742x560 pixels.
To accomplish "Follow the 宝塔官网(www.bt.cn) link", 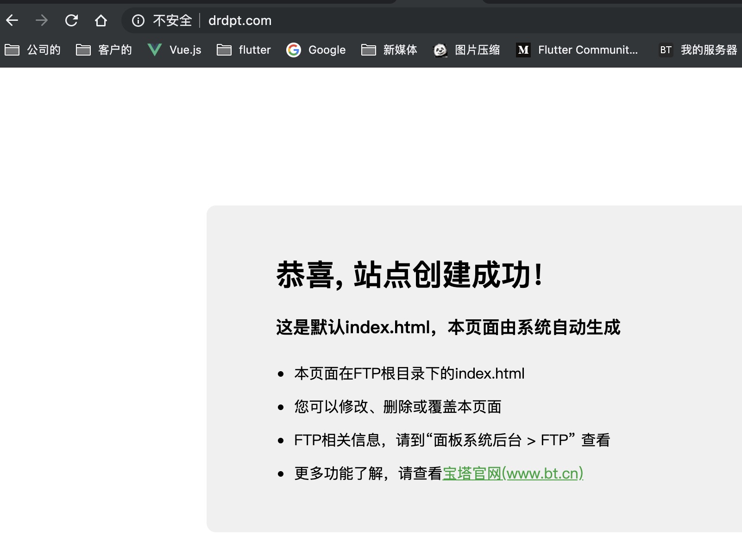I will (513, 473).
